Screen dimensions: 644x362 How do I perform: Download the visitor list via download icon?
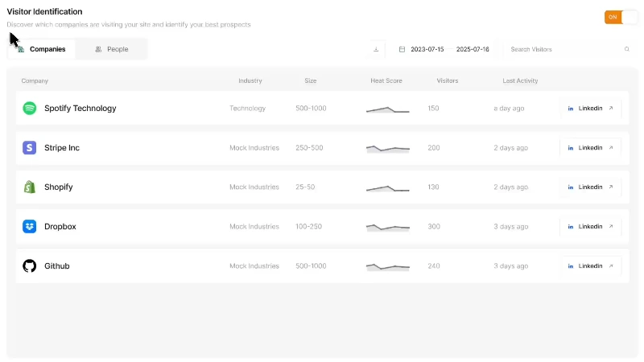point(376,49)
